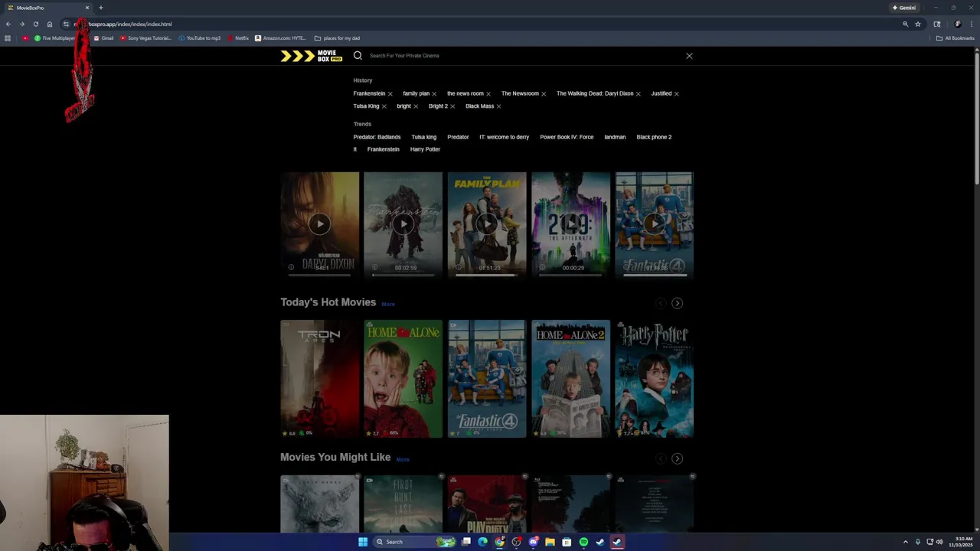Screen dimensions: 980x551
Task: Click the search magnifier icon
Action: 358,55
